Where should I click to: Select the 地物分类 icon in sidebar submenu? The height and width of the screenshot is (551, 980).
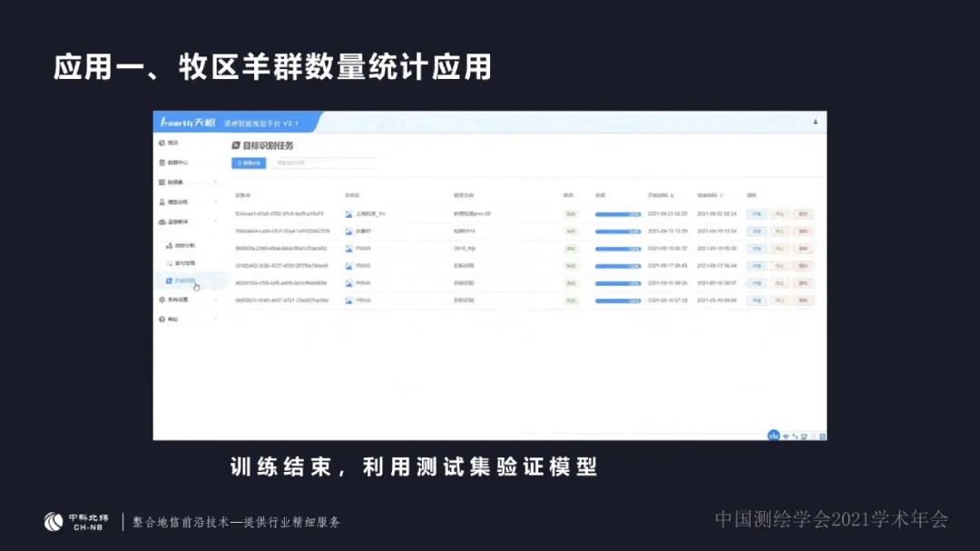pos(169,246)
